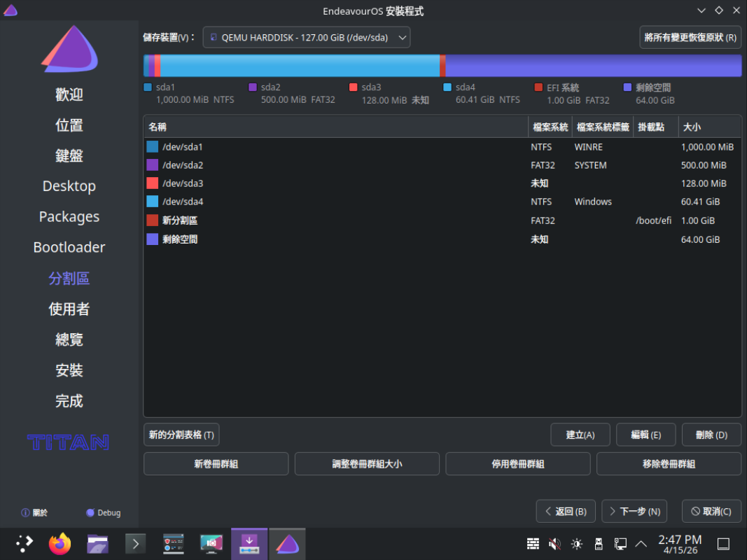Launch the terminal from the taskbar

pyautogui.click(x=135, y=544)
